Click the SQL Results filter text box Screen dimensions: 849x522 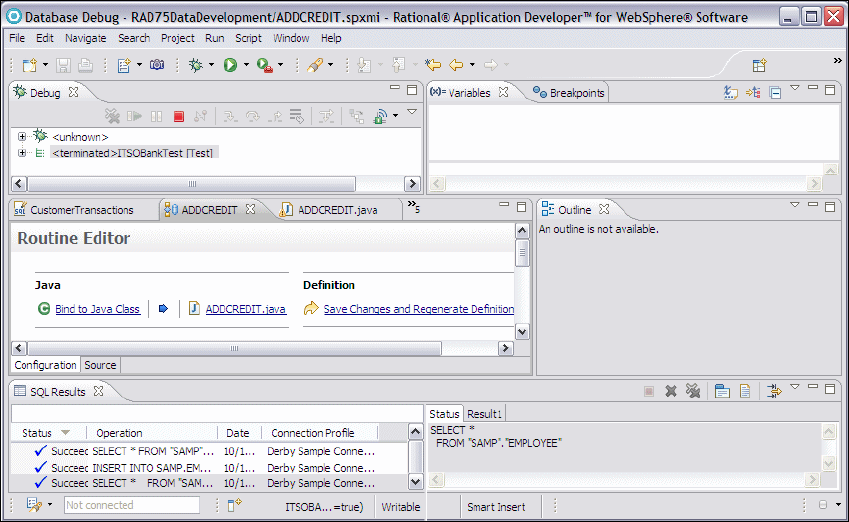click(217, 413)
